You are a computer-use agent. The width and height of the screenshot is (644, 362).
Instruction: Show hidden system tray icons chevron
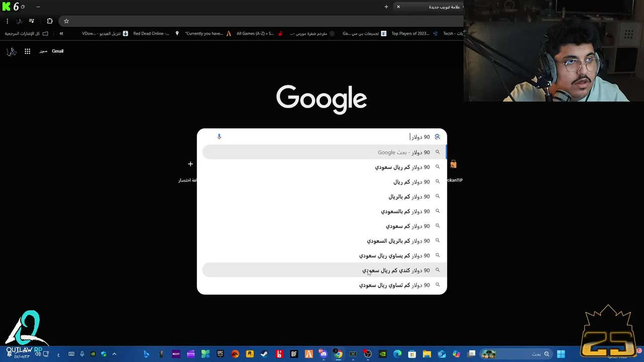114,354
